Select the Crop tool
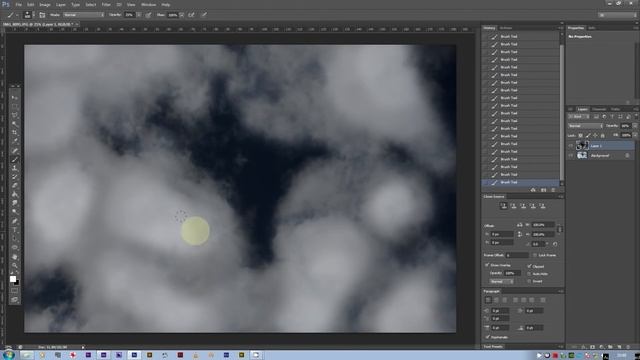Screen dimensions: 640x360 (14, 133)
